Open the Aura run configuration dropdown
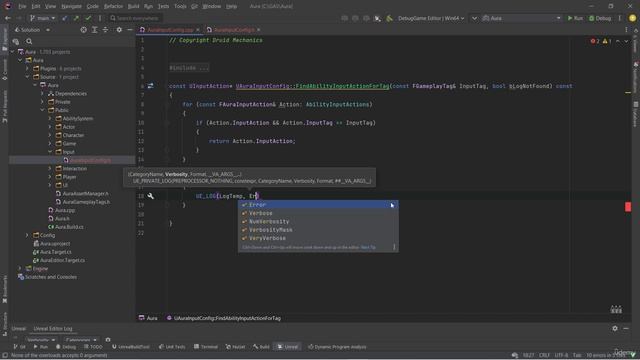Screen dimensions: 640x360 tap(521, 18)
